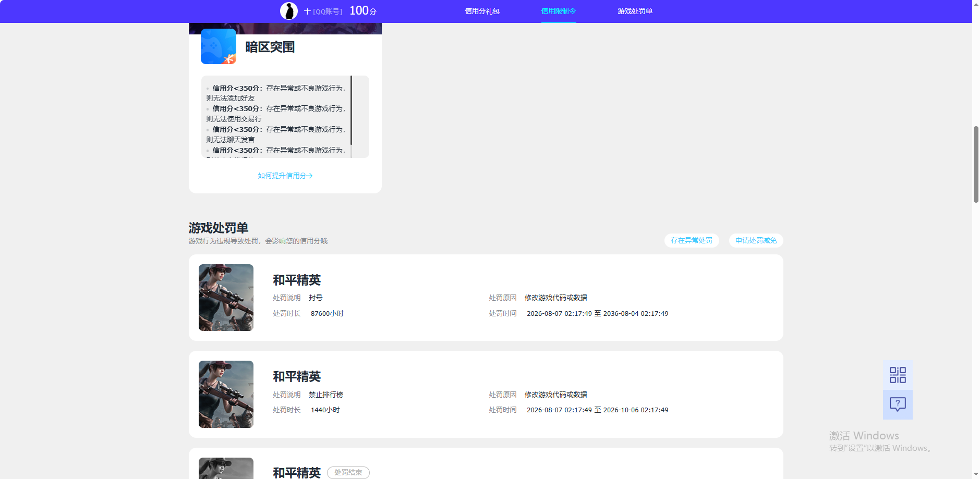Click the 处罚结束 status tag

348,472
